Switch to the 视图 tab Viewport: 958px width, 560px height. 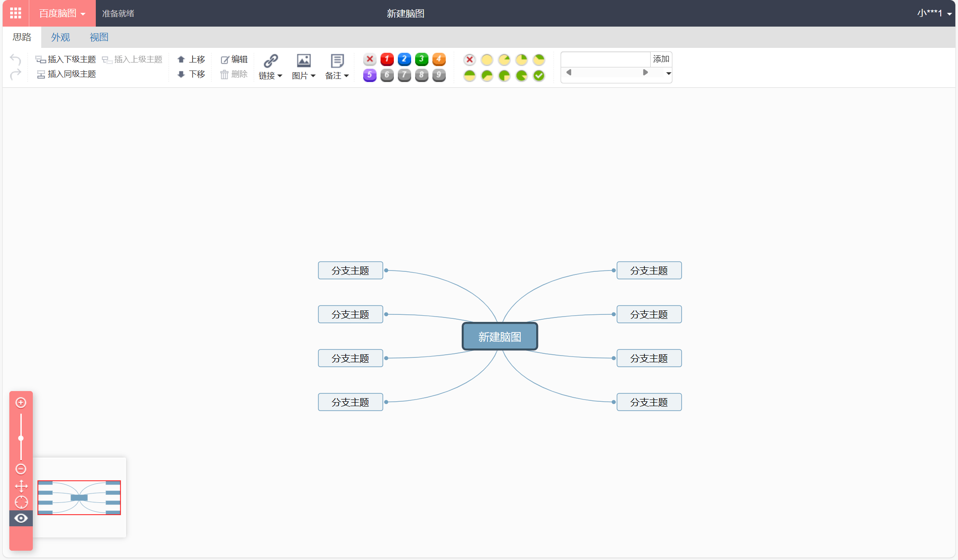pos(99,37)
